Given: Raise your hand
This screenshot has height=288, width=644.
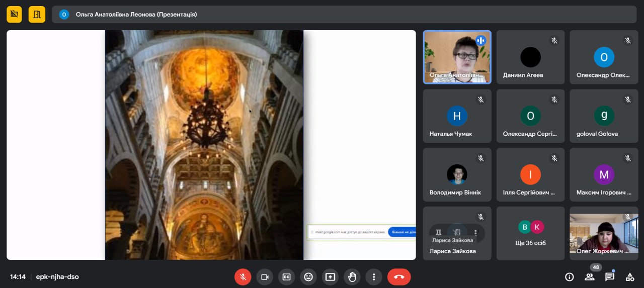Looking at the screenshot, I should pos(352,277).
